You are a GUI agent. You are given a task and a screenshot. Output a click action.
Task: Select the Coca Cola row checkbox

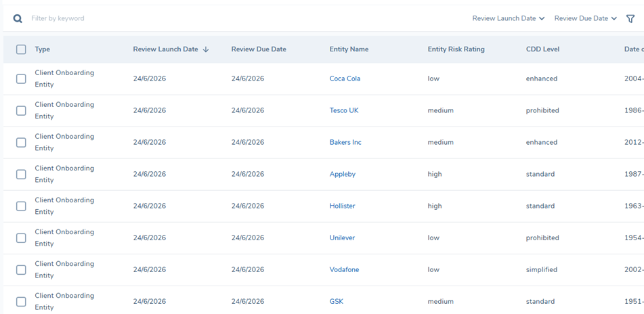(21, 78)
